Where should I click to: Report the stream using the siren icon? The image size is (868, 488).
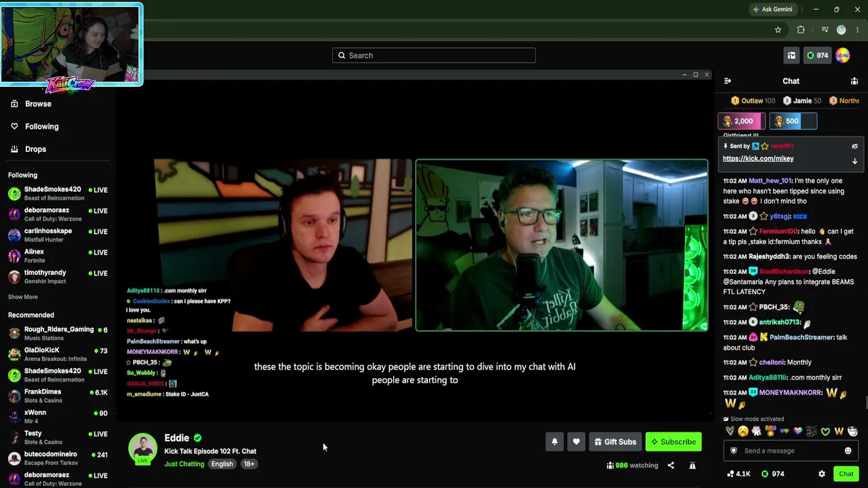pyautogui.click(x=692, y=466)
